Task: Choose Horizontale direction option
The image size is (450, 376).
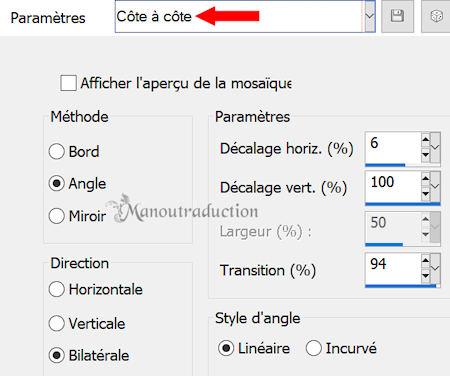Action: tap(56, 289)
